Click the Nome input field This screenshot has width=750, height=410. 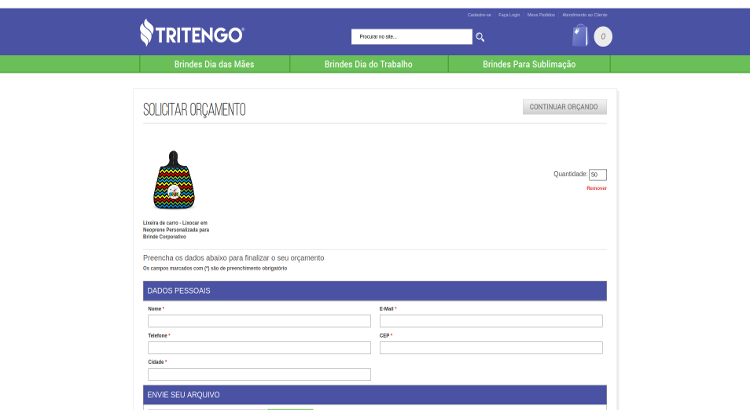coord(259,321)
